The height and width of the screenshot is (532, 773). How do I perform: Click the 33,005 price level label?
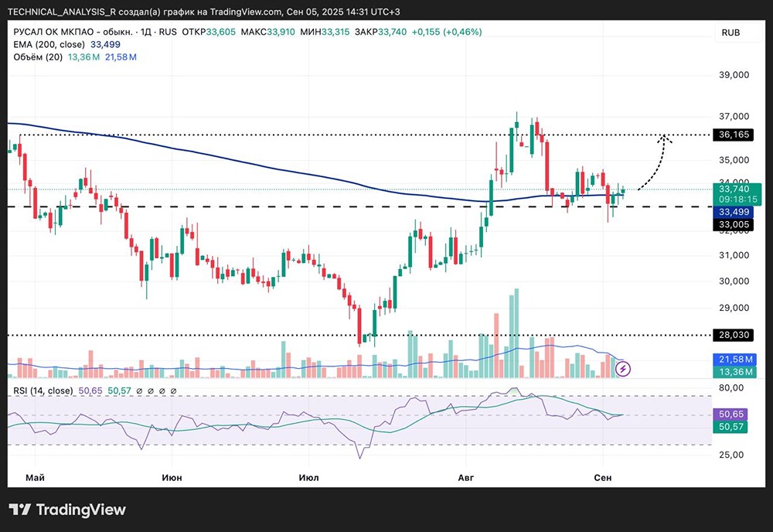733,225
